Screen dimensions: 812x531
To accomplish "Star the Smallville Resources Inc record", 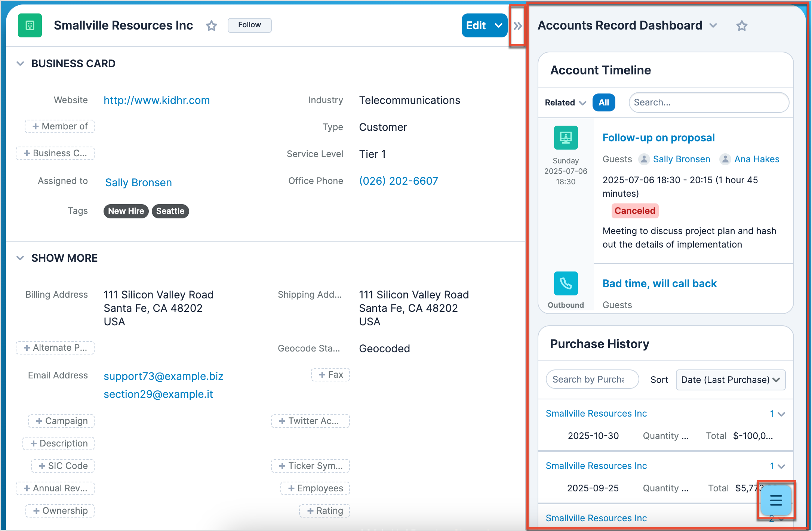I will (x=211, y=25).
